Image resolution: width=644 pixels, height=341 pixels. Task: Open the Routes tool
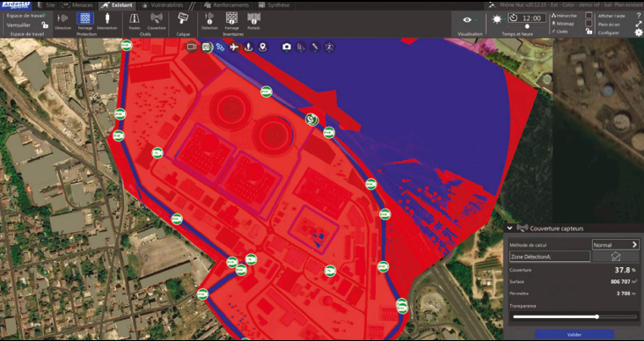[x=134, y=21]
